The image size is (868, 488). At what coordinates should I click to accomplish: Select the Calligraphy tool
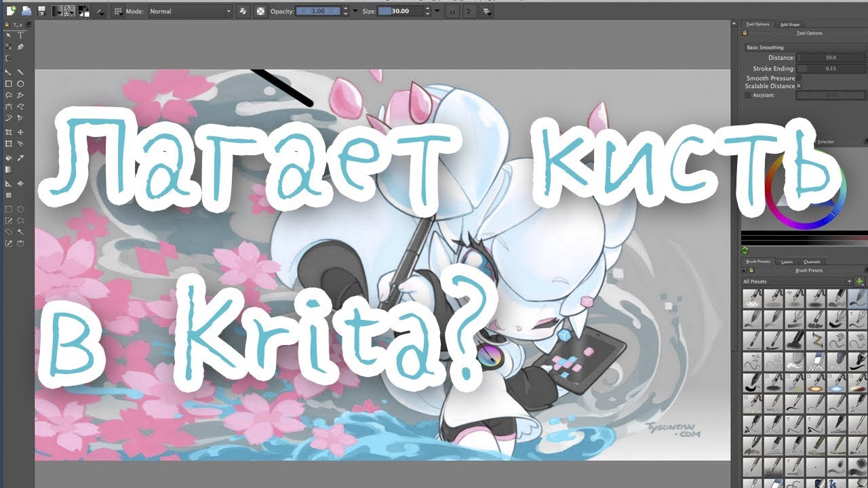tap(21, 47)
